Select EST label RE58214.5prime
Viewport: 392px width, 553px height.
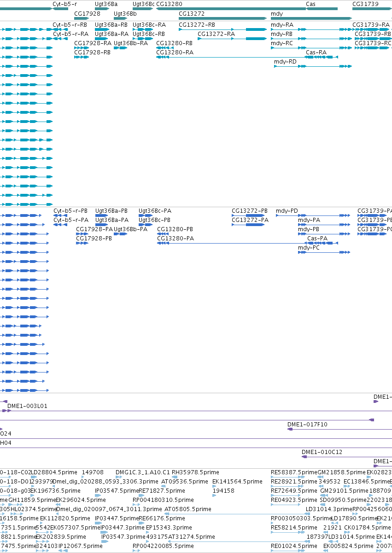pos(294,527)
